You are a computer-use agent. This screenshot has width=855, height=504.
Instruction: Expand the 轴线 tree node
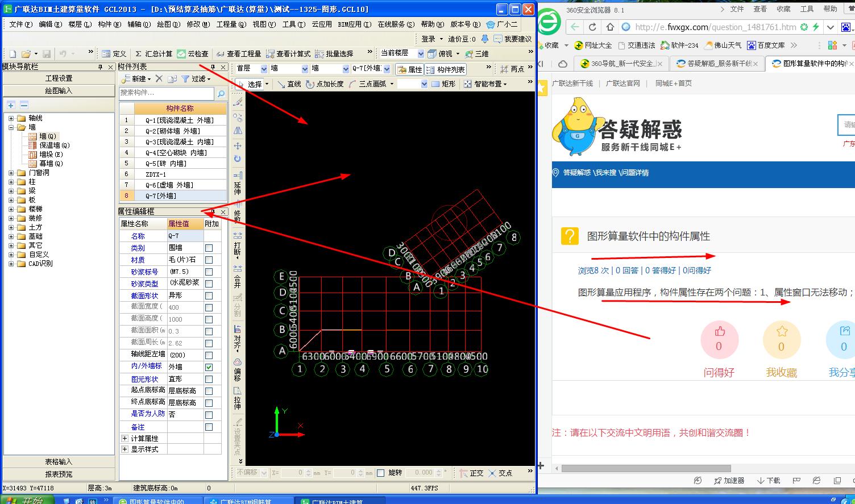point(11,118)
